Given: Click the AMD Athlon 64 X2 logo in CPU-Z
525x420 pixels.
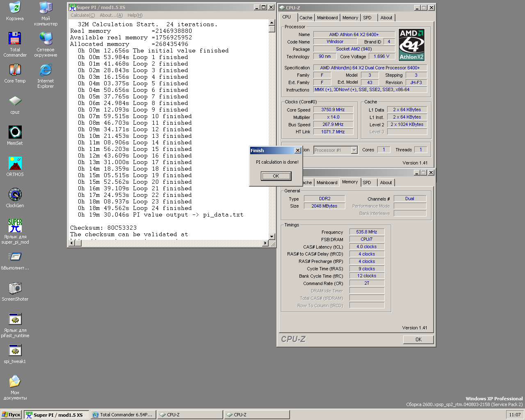Looking at the screenshot, I should [411, 45].
